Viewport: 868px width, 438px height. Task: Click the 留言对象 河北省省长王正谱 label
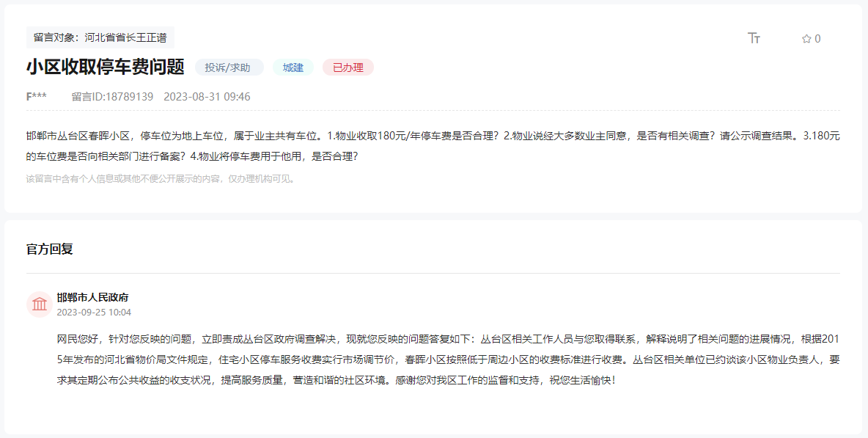100,37
